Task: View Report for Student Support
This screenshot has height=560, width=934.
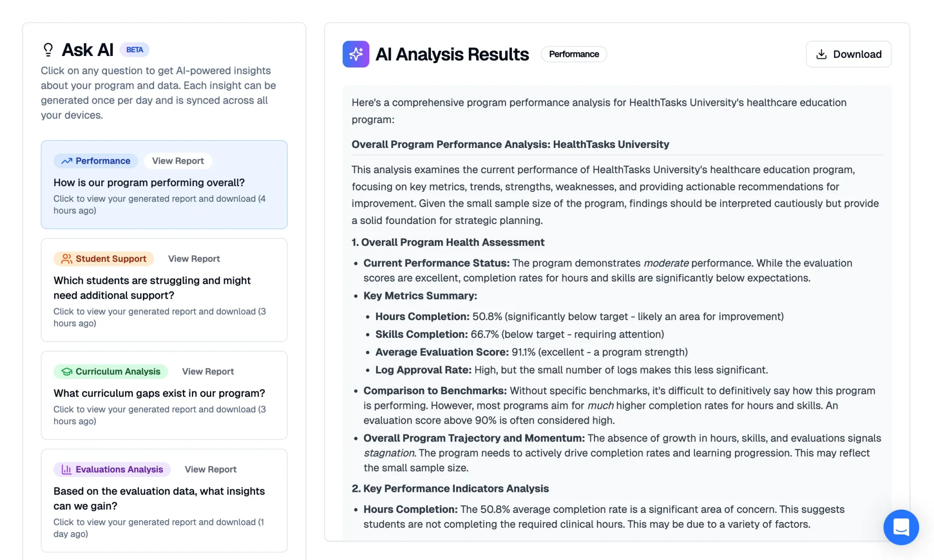Action: pos(194,259)
